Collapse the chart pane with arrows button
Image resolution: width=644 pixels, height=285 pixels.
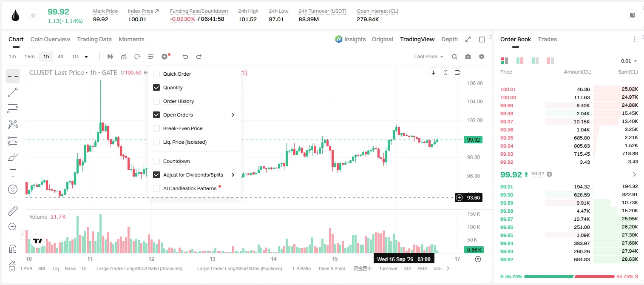point(445,72)
